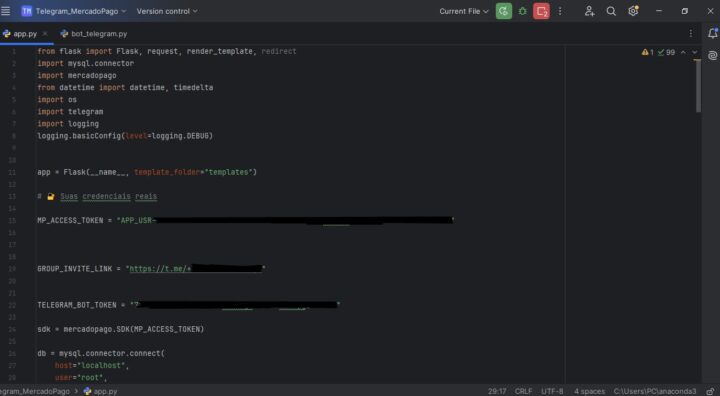This screenshot has width=720, height=396.
Task: Click the Code With Me icon
Action: pyautogui.click(x=589, y=11)
